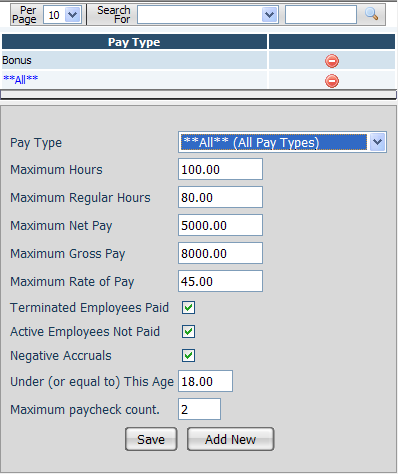Screen dimensions: 398x474
Task: Uncheck Active Employees Not Paid checkbox
Action: (x=188, y=331)
